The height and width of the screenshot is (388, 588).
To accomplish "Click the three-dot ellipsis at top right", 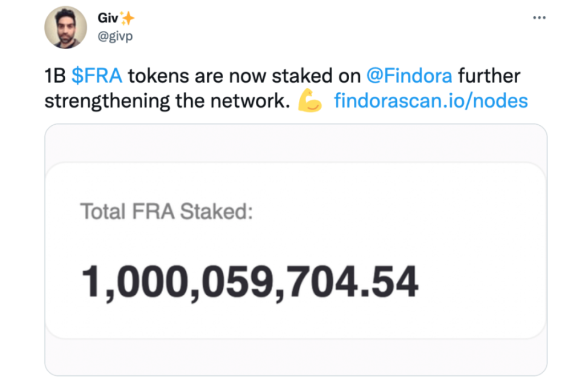I will click(x=539, y=18).
